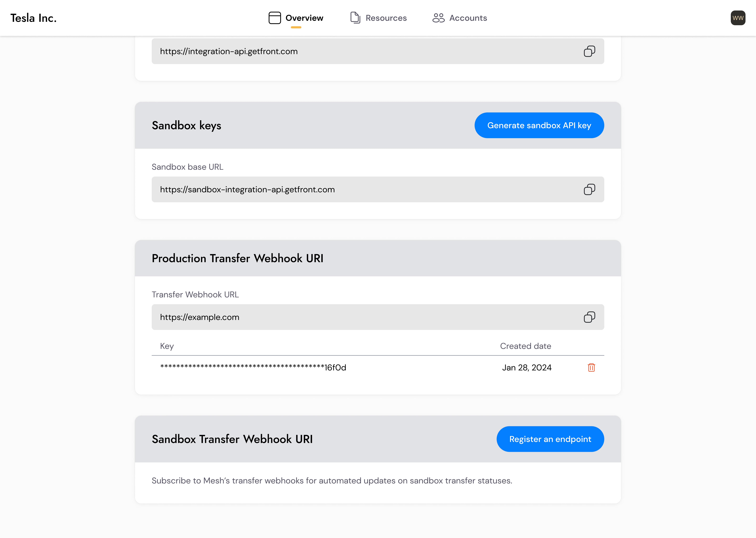This screenshot has height=538, width=756.
Task: Click the Key column header
Action: [167, 346]
